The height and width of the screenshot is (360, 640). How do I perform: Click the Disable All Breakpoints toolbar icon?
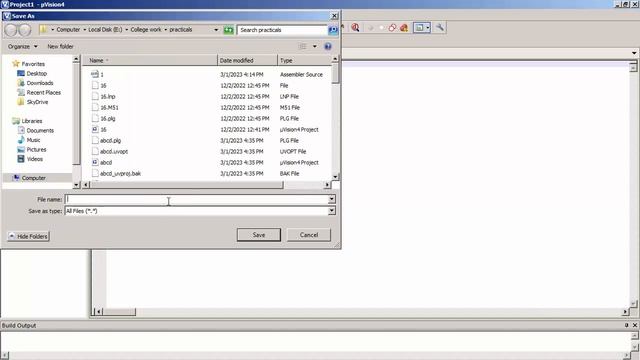tap(392, 28)
